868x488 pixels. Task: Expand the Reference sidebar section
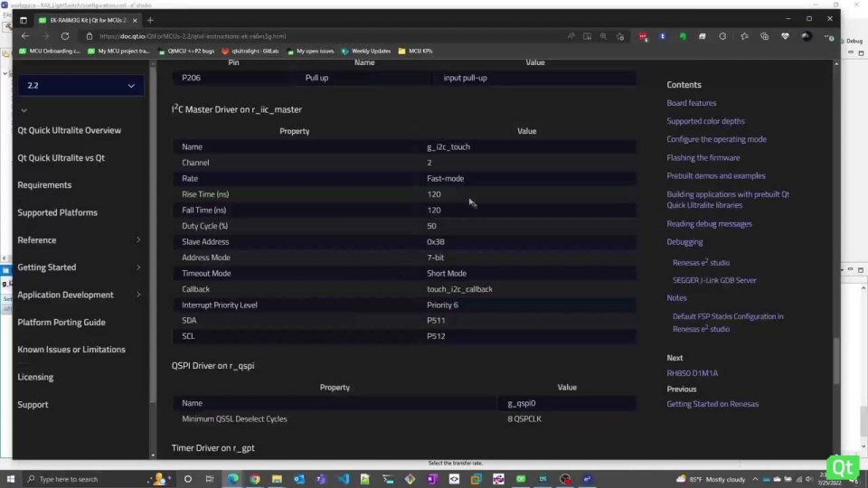coord(138,240)
